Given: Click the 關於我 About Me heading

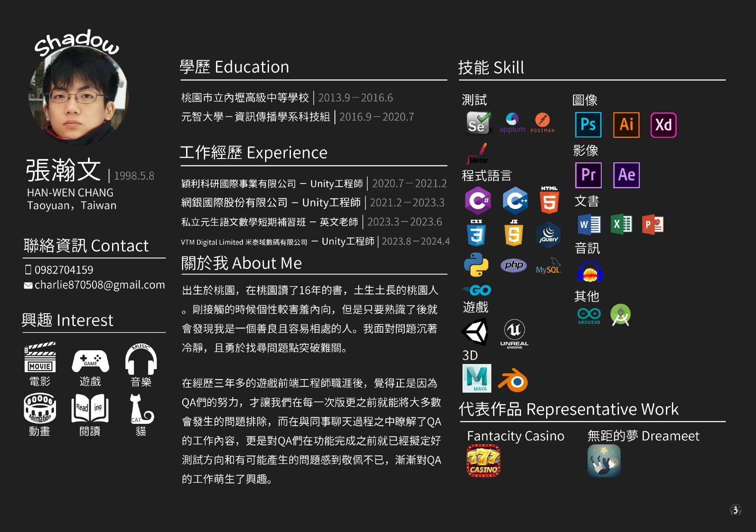Looking at the screenshot, I should [x=241, y=263].
